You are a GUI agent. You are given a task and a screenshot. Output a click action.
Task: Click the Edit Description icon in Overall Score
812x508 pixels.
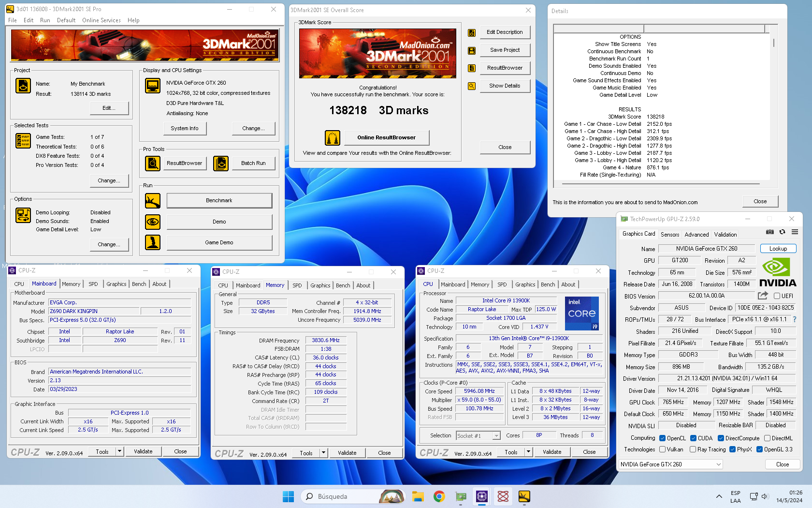point(472,33)
